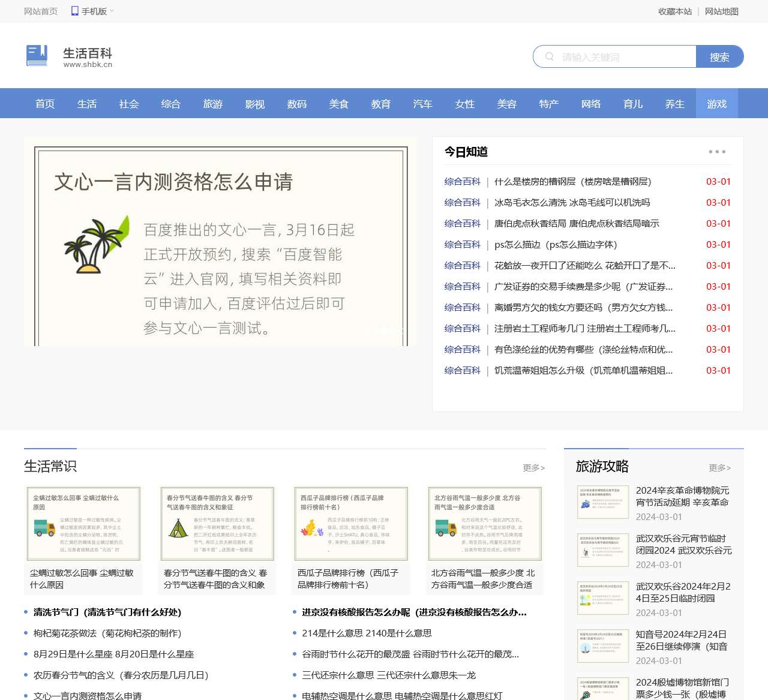Read article 冰岛毛衣怎么清洗 in 今日知道

point(572,203)
